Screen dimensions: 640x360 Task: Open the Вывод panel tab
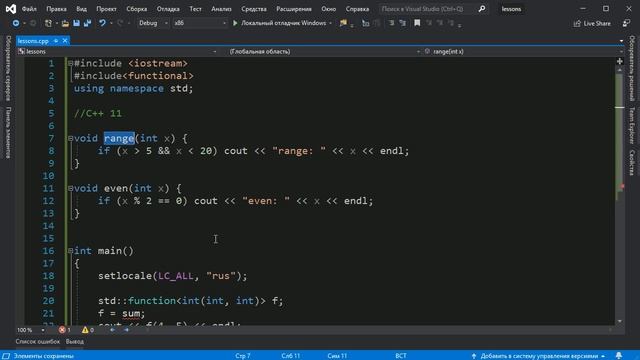pyautogui.click(x=75, y=342)
